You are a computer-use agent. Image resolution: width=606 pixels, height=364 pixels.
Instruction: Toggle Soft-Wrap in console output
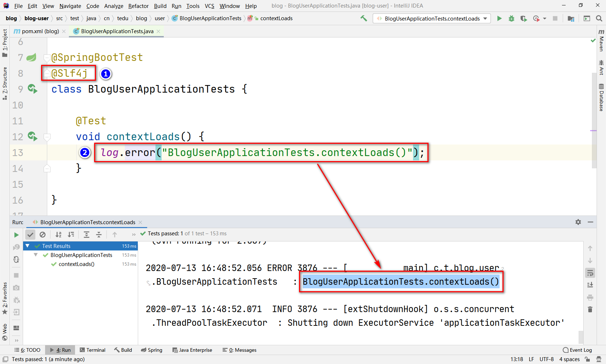[x=590, y=273]
